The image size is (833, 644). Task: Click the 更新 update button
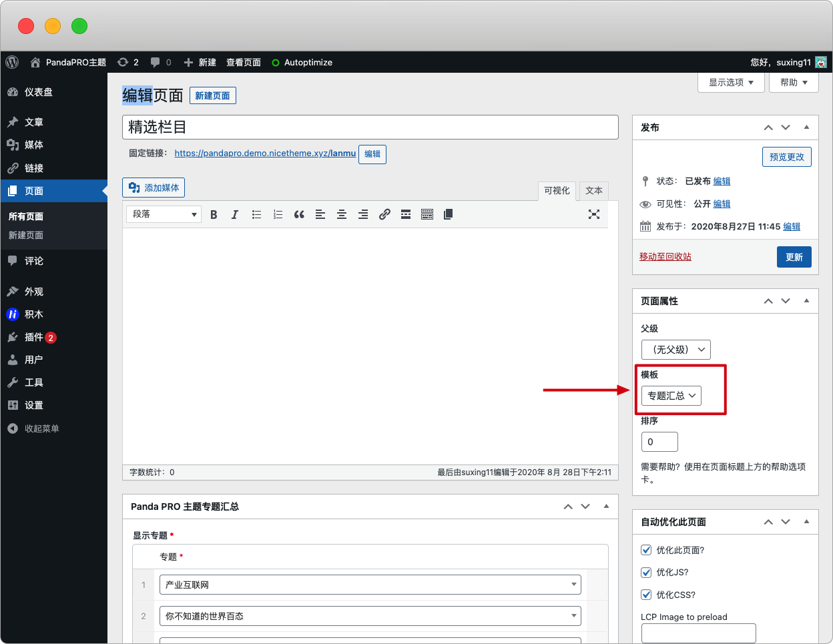tap(794, 257)
